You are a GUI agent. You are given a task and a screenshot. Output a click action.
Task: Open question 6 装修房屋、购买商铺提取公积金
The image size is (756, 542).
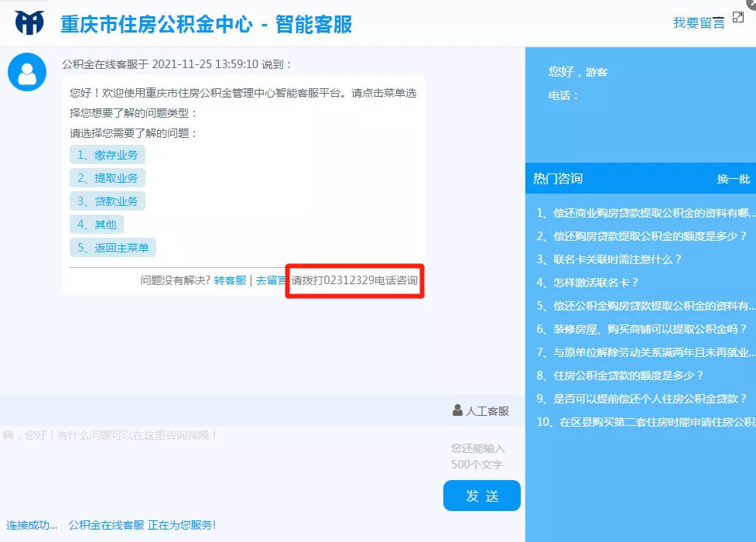coord(641,329)
